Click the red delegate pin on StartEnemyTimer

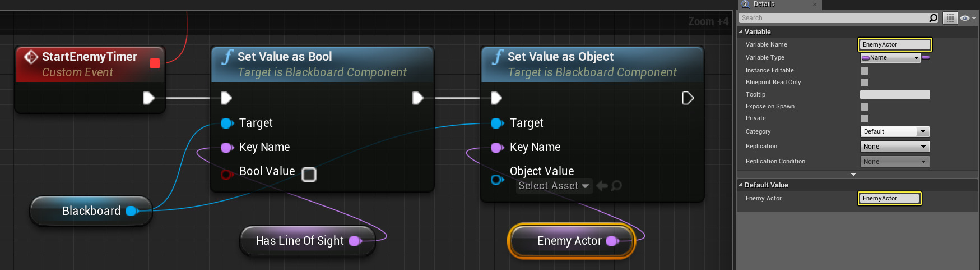coord(155,63)
